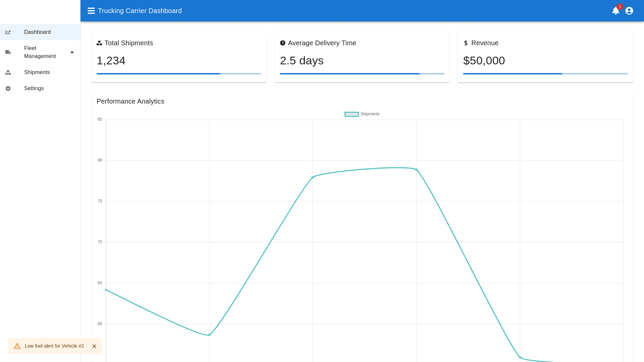Toggle the Shipments legend dataset
Image resolution: width=644 pixels, height=362 pixels.
[352, 114]
